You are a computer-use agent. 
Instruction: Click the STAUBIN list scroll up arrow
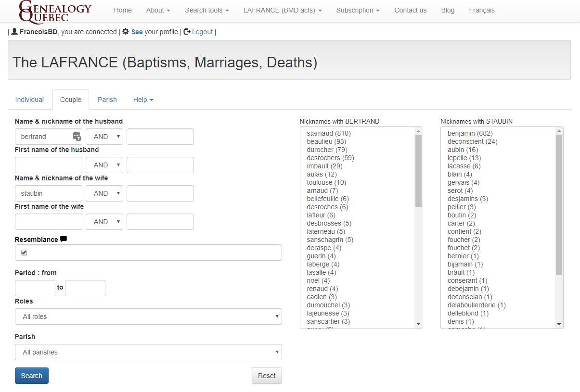coord(559,131)
